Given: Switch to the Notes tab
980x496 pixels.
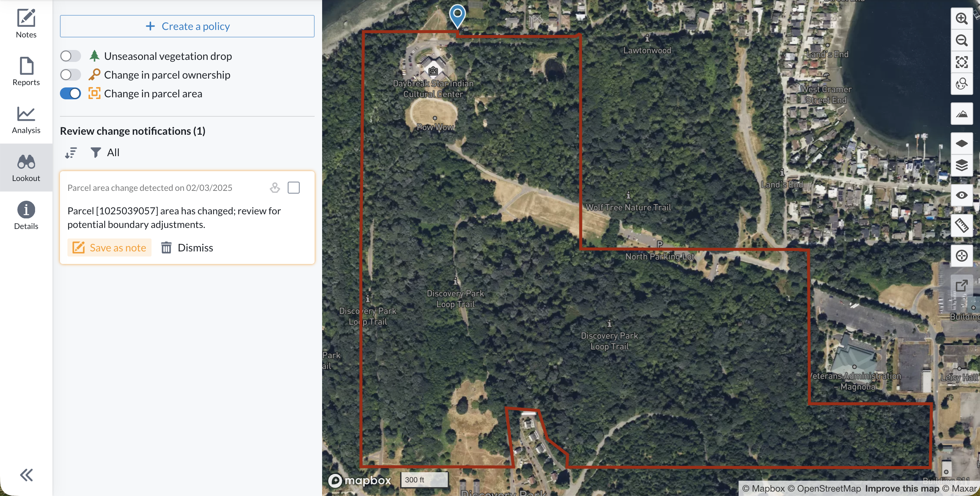Looking at the screenshot, I should pos(26,23).
